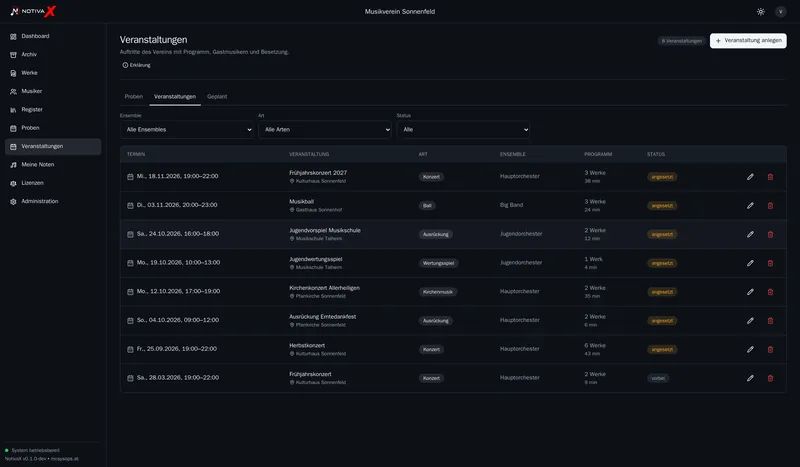800x467 pixels.
Task: Click Big Band ensemble cell
Action: click(x=511, y=205)
